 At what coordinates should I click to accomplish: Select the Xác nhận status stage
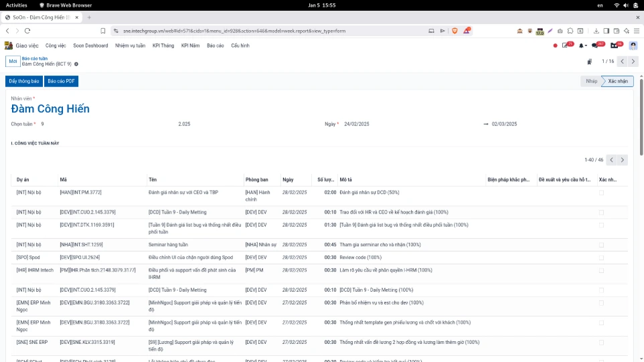click(617, 81)
